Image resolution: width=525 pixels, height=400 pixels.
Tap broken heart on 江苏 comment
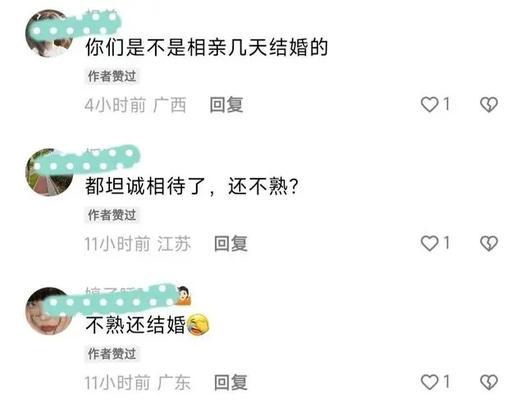point(489,243)
